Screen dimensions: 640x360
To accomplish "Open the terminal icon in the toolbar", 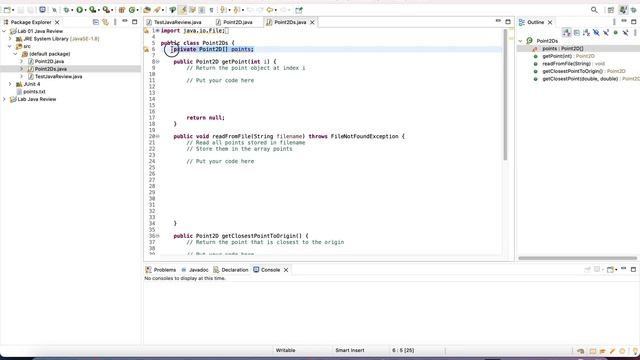I will pyautogui.click(x=42, y=10).
